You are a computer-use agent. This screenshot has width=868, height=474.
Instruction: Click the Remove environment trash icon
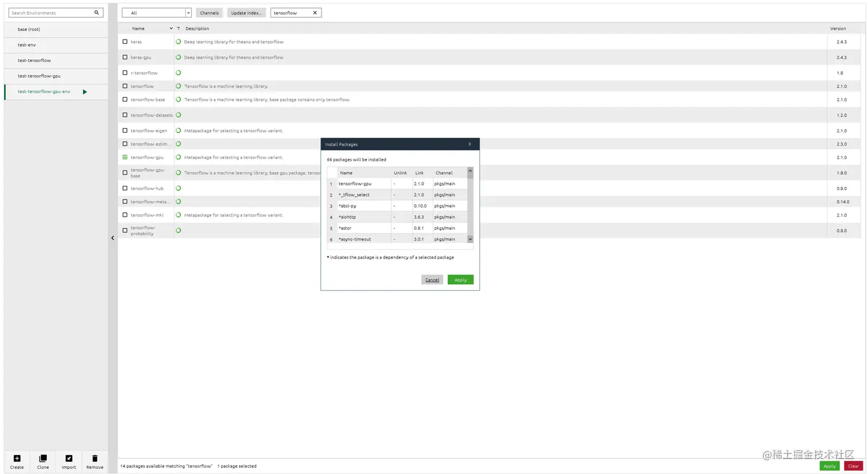(x=95, y=458)
